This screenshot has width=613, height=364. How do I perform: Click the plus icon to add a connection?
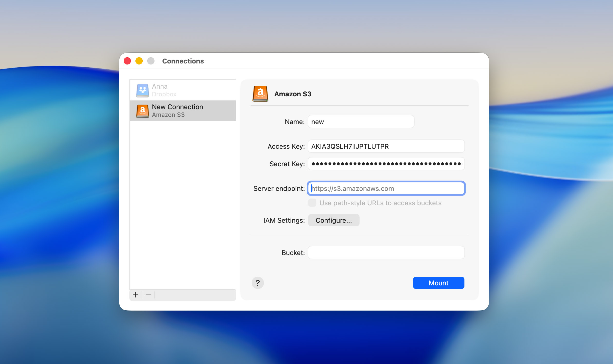point(135,295)
